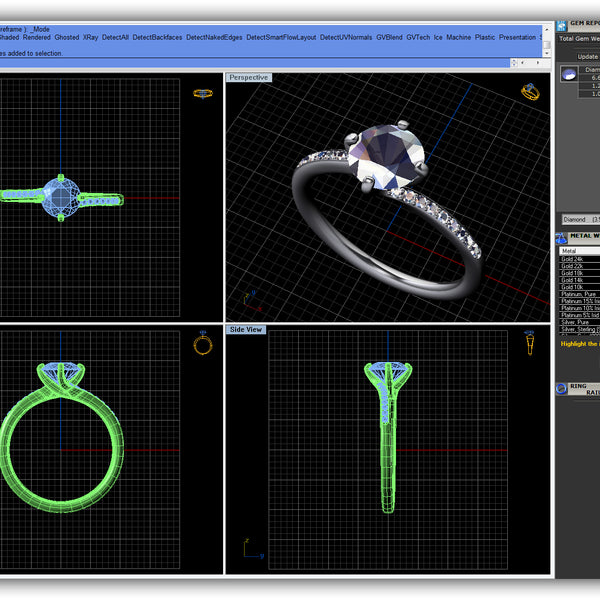Screen dimensions: 600x600
Task: Click the Ring Rail panel icon
Action: [x=561, y=386]
